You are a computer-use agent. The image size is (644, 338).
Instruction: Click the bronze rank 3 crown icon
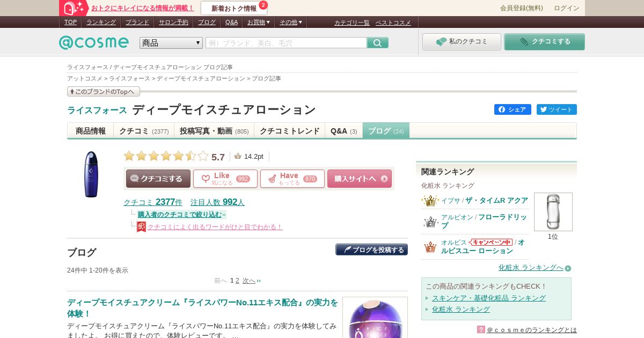[x=430, y=247]
